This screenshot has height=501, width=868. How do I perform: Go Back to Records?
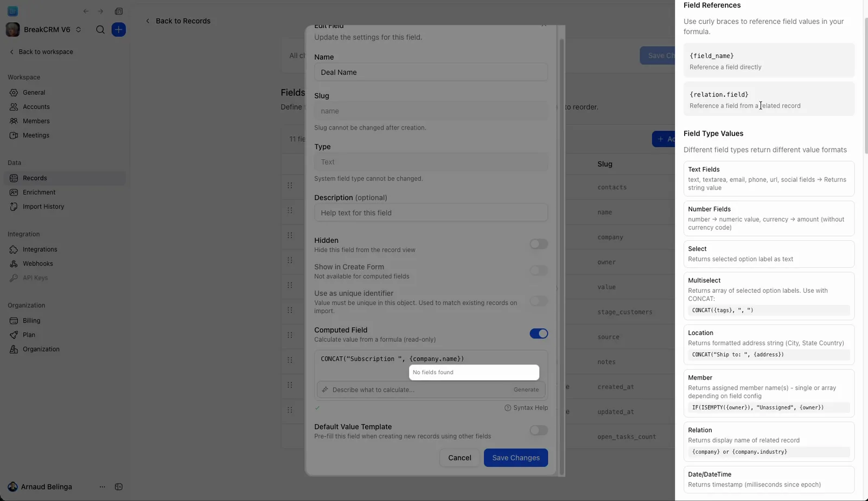tap(178, 21)
